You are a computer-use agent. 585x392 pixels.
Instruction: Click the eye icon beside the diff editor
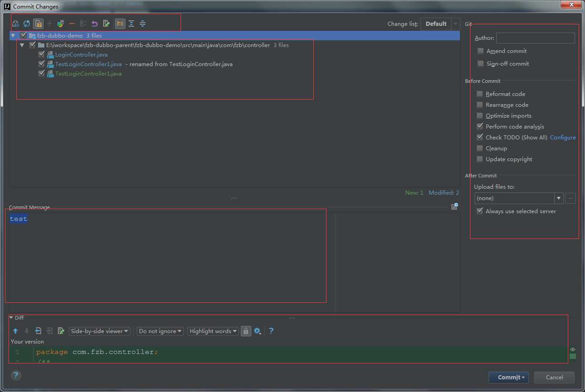pos(573,349)
